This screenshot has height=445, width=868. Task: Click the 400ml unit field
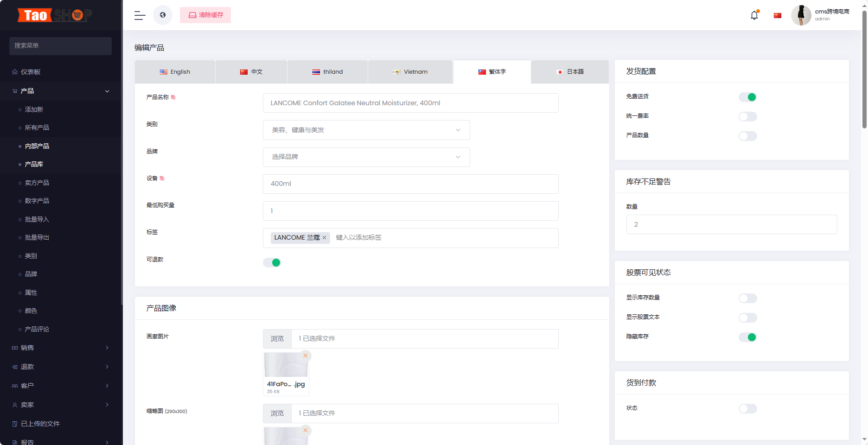410,184
